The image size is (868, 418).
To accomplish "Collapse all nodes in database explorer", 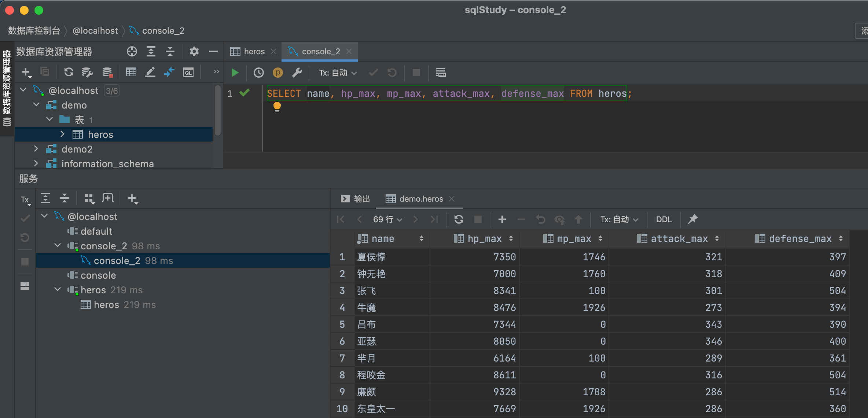I will [170, 51].
